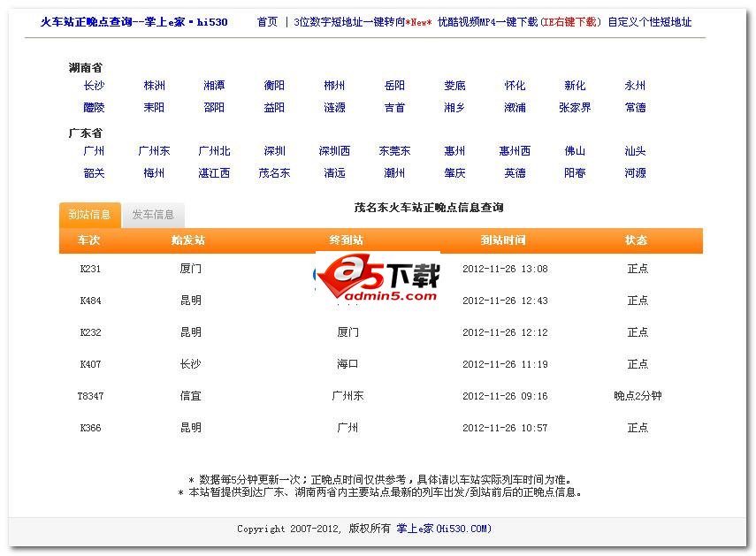Switch to the 发车信息 tab
Image resolution: width=756 pixels, height=556 pixels.
pyautogui.click(x=153, y=215)
